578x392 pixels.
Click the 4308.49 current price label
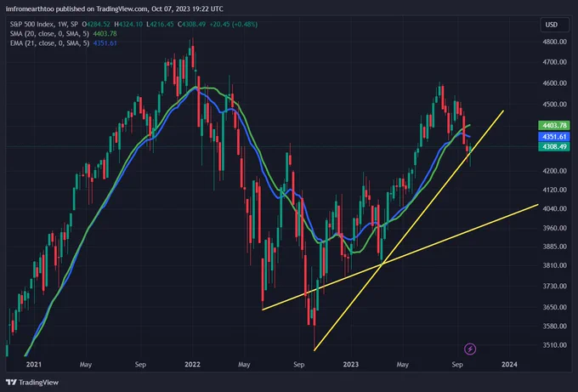click(554, 147)
